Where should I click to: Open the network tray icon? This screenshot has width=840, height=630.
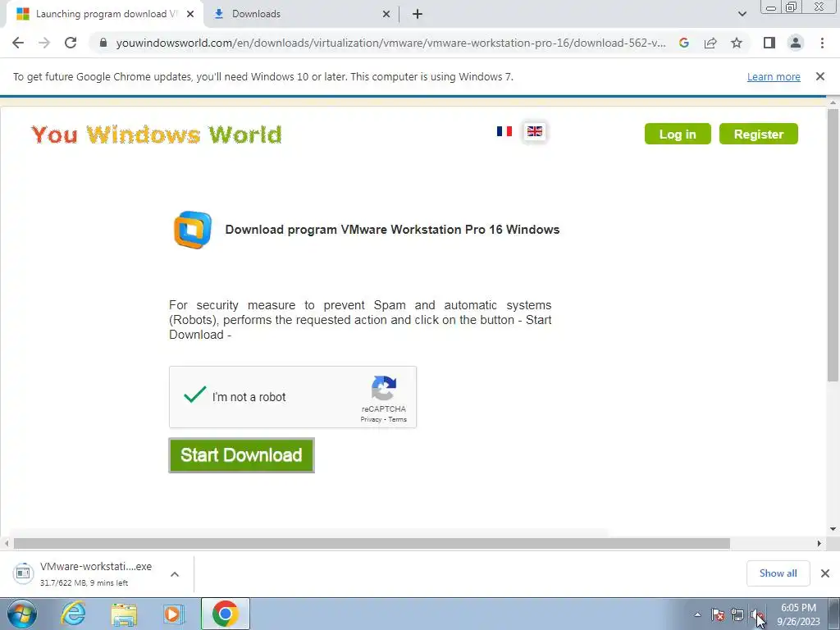point(737,614)
